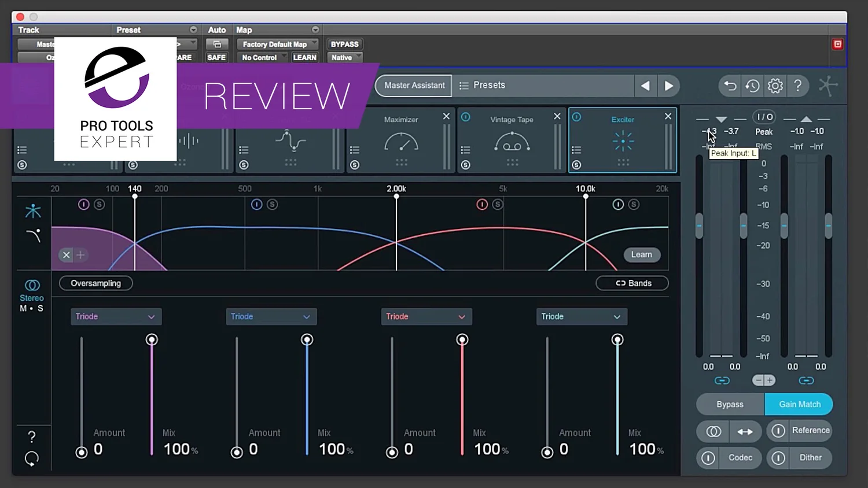This screenshot has height=488, width=868.
Task: Bypass the third red band
Action: (x=482, y=204)
